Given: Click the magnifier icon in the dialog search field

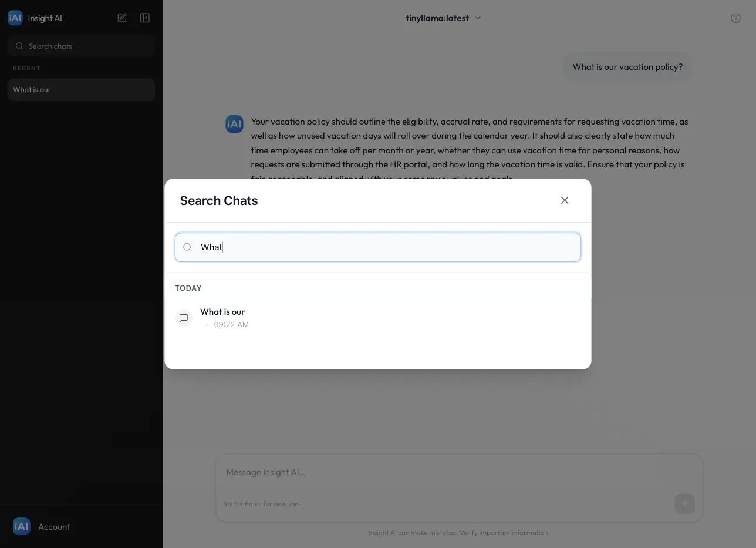Looking at the screenshot, I should click(x=187, y=247).
